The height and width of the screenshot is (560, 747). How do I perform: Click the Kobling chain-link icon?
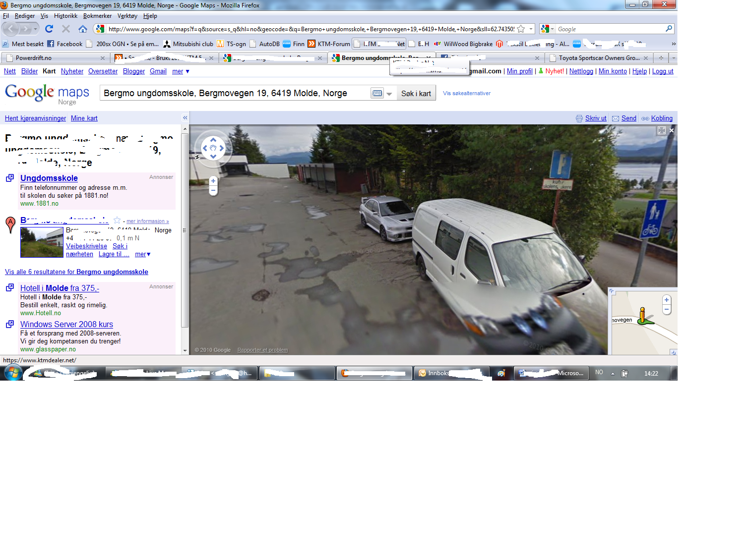pyautogui.click(x=646, y=118)
